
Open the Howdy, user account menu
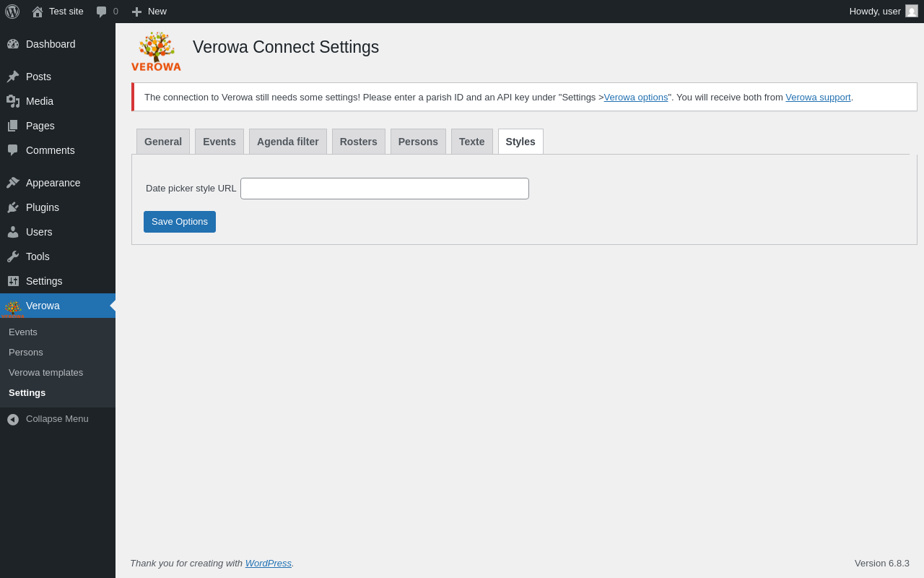(x=884, y=12)
